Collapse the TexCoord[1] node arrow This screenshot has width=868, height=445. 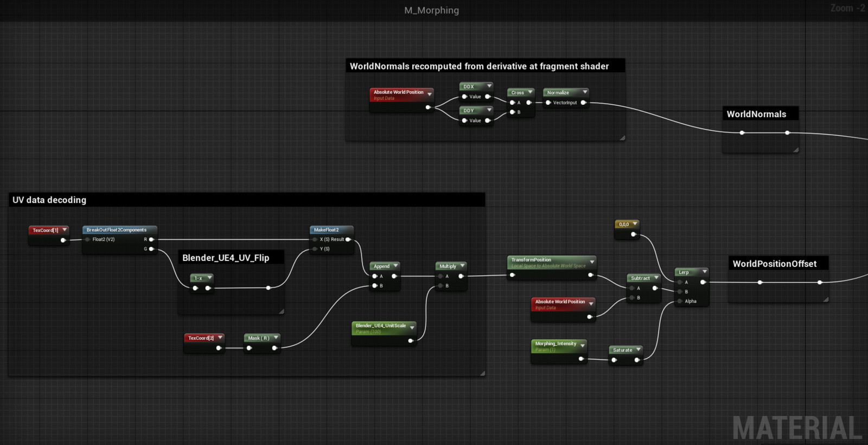click(x=65, y=230)
